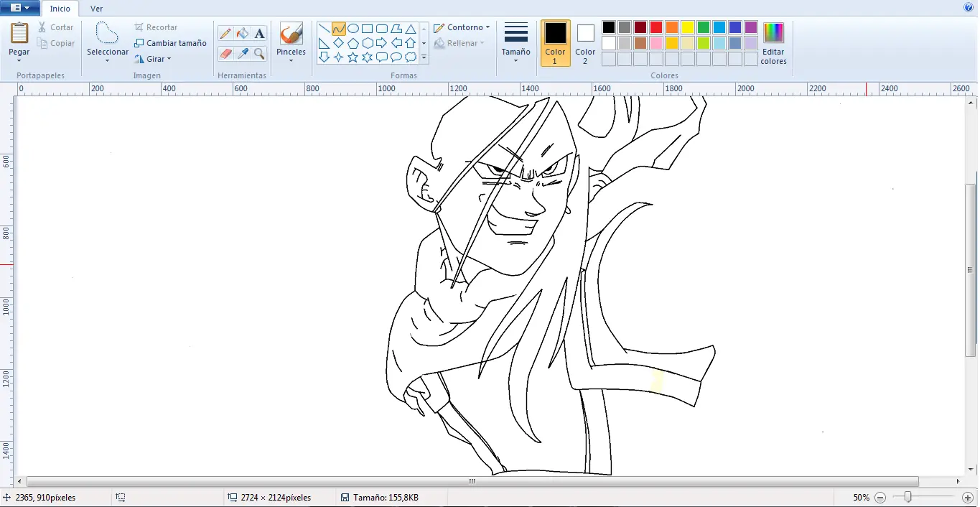Viewport: 980px width, 507px height.
Task: Choose the Rounded rectangular callout shape
Action: [x=382, y=57]
